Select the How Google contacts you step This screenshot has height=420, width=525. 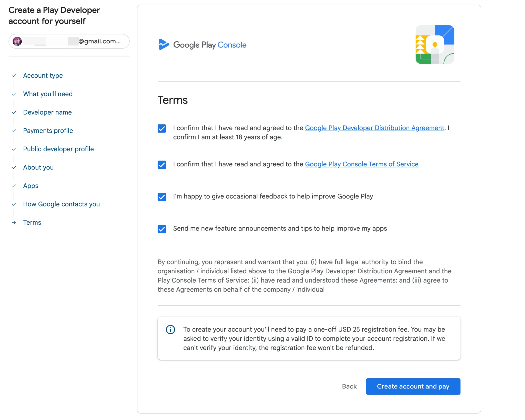(61, 204)
